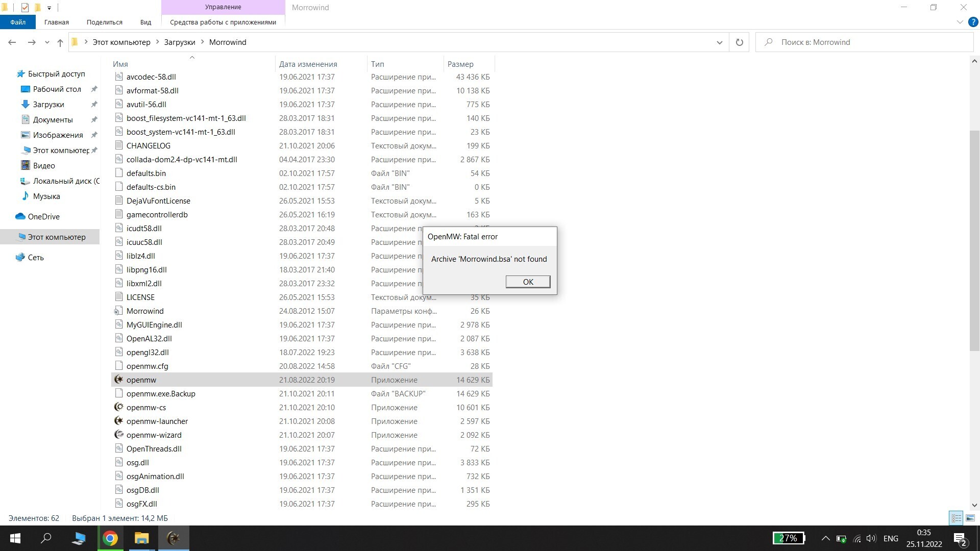Expand the ribbon with chevron
The image size is (980, 551).
[x=960, y=22]
